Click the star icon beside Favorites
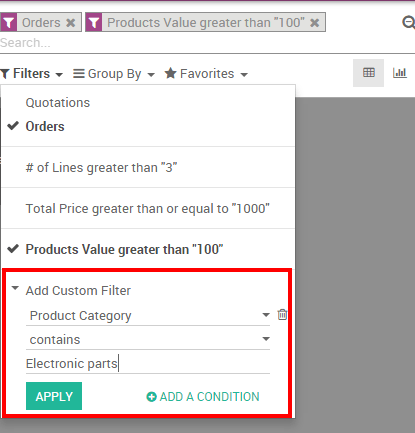Screen dimensions: 415x433 [170, 73]
